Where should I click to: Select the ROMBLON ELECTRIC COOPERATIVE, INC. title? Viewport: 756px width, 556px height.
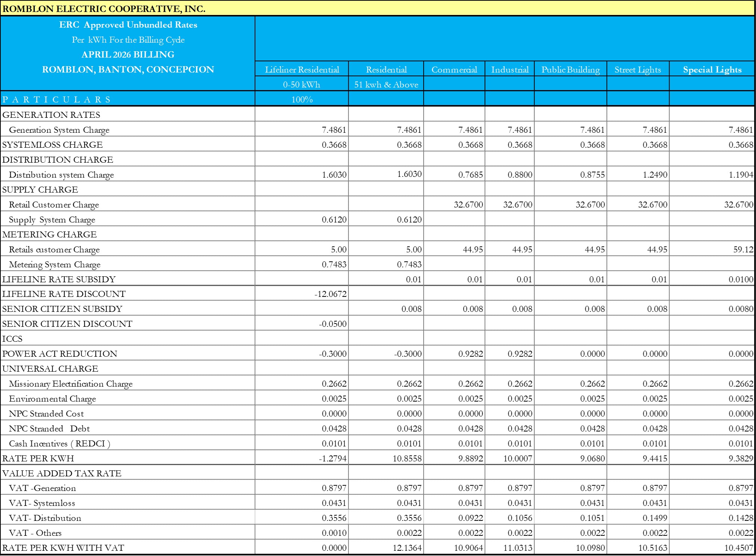pyautogui.click(x=104, y=9)
